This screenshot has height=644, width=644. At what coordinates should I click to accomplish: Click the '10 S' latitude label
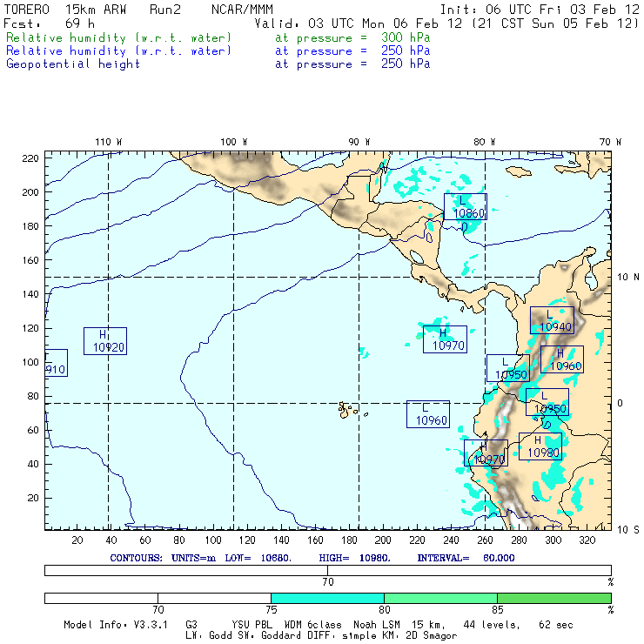click(628, 530)
